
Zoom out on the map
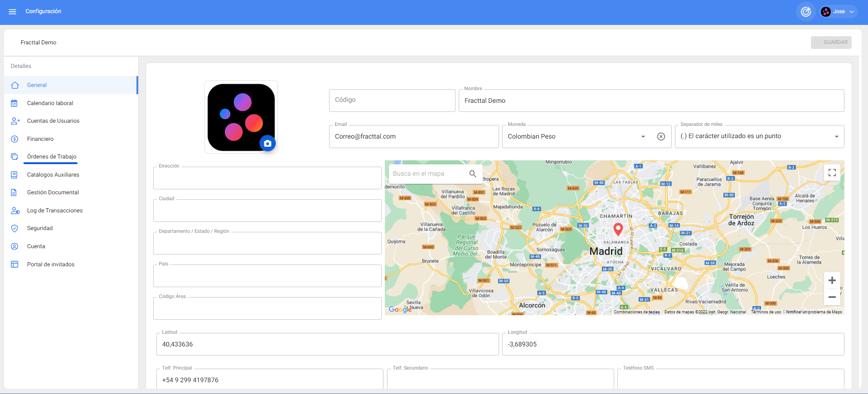832,297
